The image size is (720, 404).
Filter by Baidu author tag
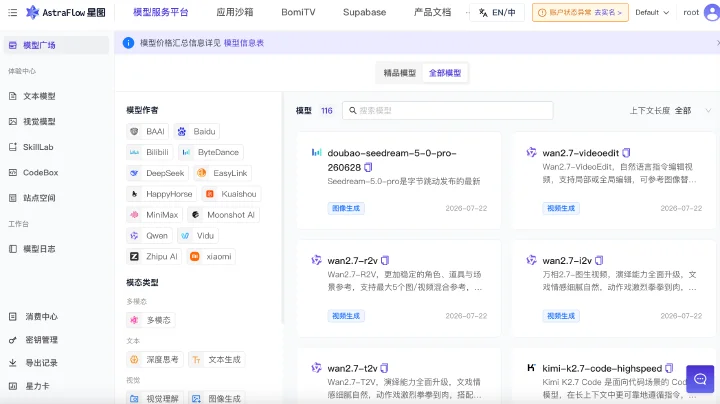197,131
